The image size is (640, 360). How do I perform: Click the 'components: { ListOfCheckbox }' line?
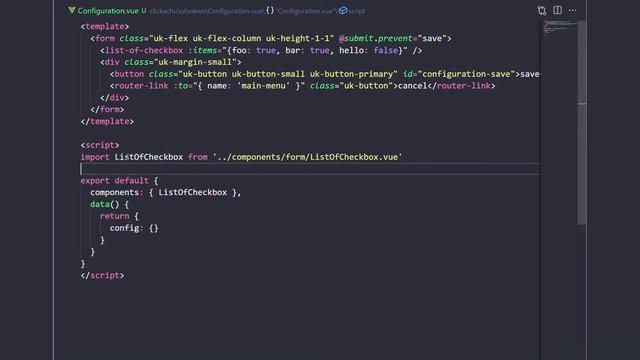click(x=166, y=193)
